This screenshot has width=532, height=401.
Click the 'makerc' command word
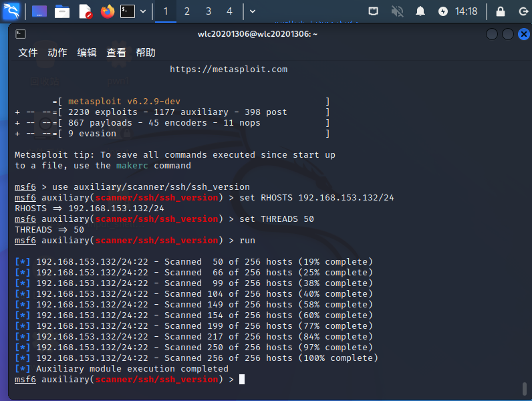coord(132,166)
